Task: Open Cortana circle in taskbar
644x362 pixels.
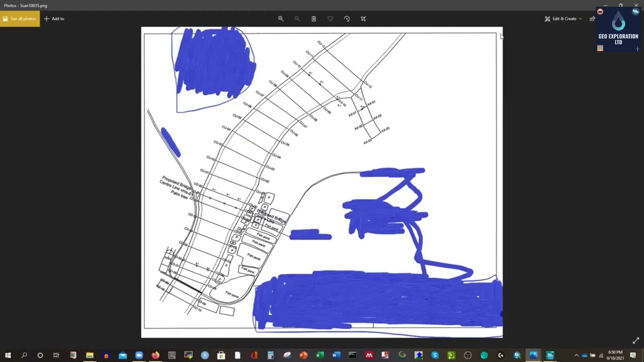Action: point(40,355)
